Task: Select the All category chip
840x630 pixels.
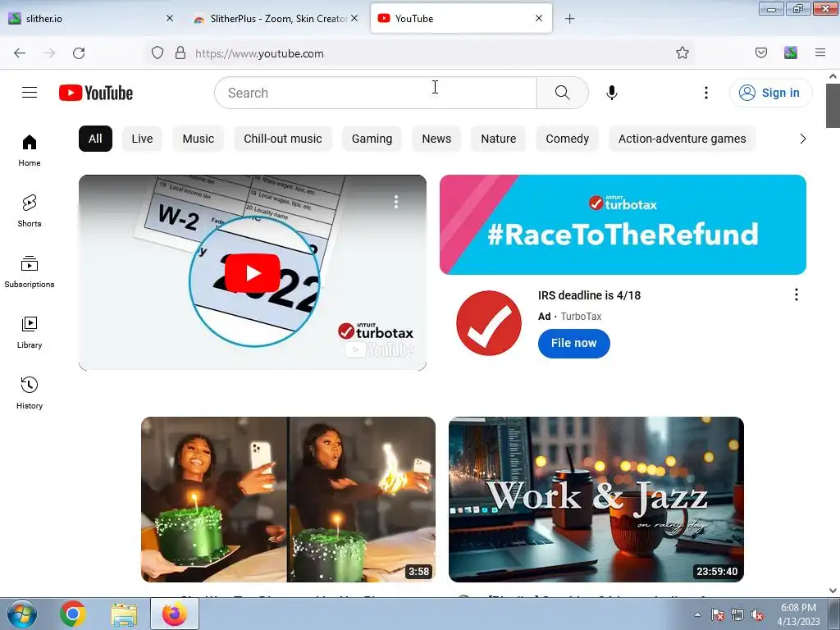Action: [x=95, y=139]
